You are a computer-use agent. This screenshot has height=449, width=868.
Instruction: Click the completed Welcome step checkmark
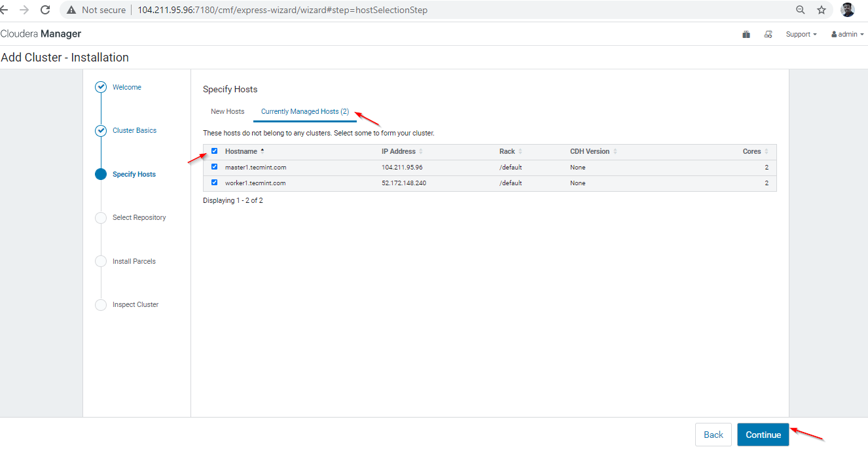click(x=100, y=86)
